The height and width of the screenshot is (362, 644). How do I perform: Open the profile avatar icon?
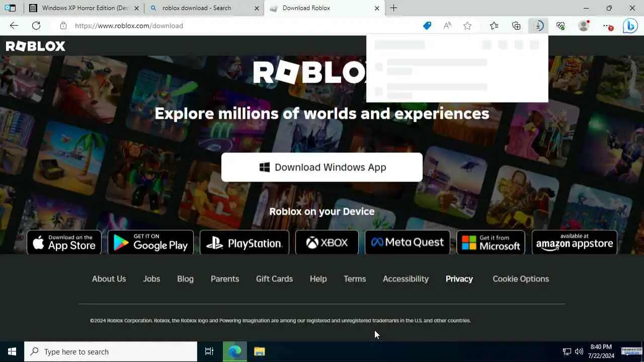tap(584, 26)
